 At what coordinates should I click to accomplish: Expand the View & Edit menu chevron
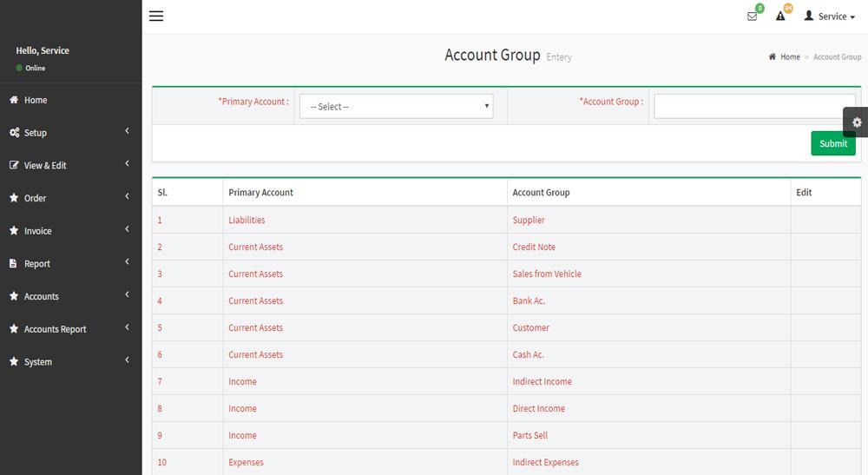pyautogui.click(x=128, y=163)
